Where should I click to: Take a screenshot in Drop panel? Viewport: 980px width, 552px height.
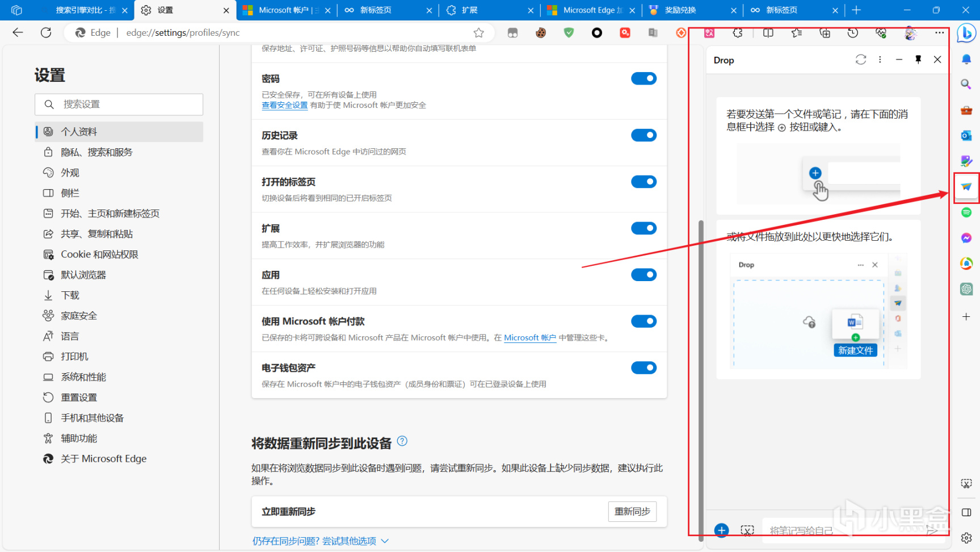pyautogui.click(x=747, y=530)
